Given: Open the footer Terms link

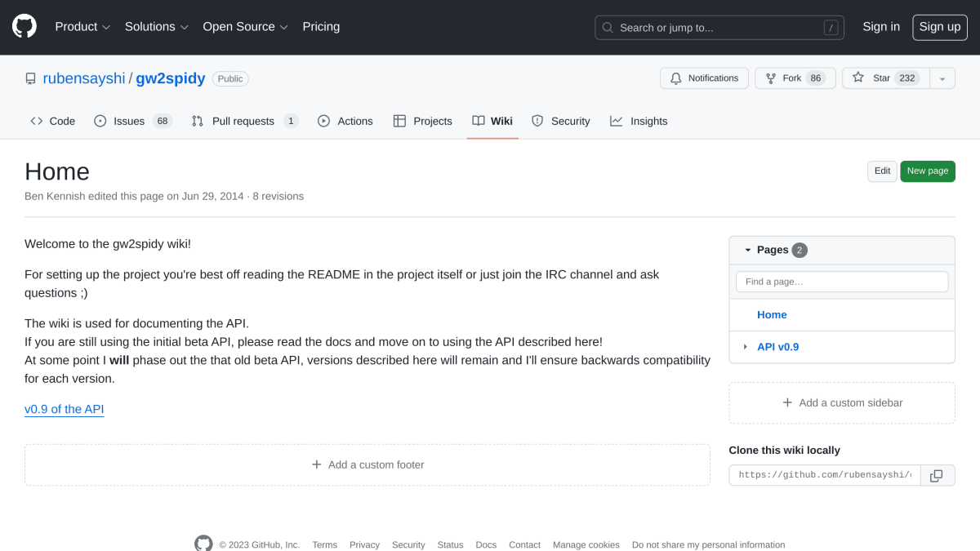Looking at the screenshot, I should [324, 544].
